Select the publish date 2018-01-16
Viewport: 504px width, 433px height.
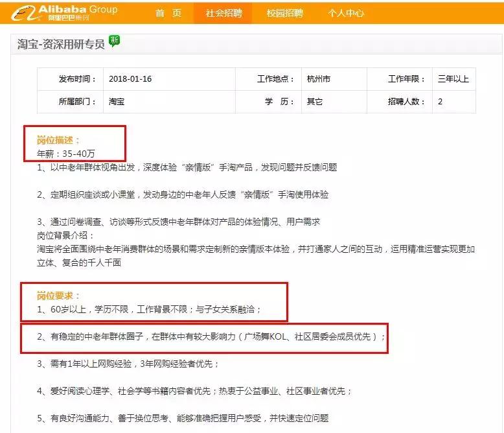130,79
